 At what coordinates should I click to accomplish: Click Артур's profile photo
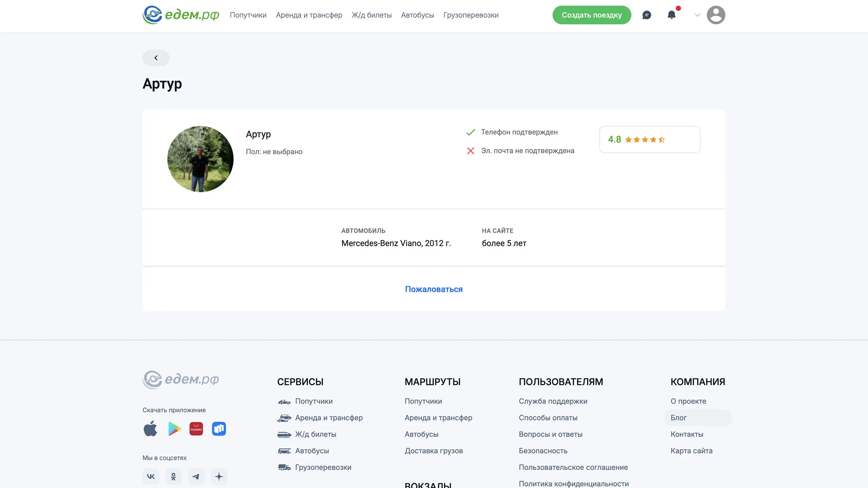coord(200,159)
